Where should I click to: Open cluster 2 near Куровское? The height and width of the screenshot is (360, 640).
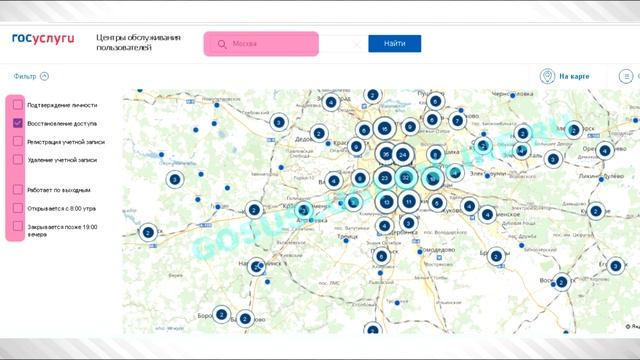click(x=596, y=211)
